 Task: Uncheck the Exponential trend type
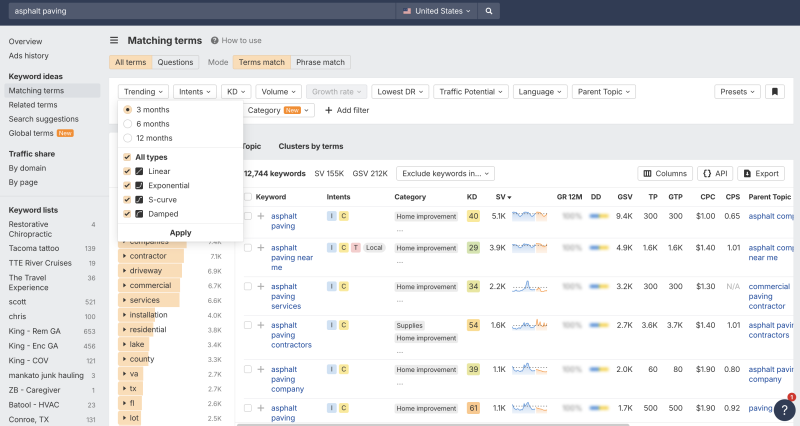tap(127, 185)
